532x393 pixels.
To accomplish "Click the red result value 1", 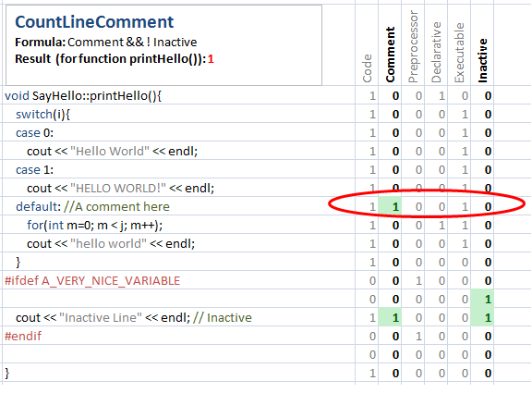I will click(211, 59).
